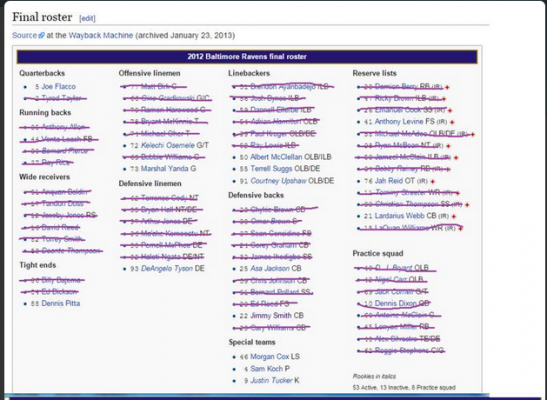Click the Wide receivers heading
The width and height of the screenshot is (547, 400).
[44, 177]
